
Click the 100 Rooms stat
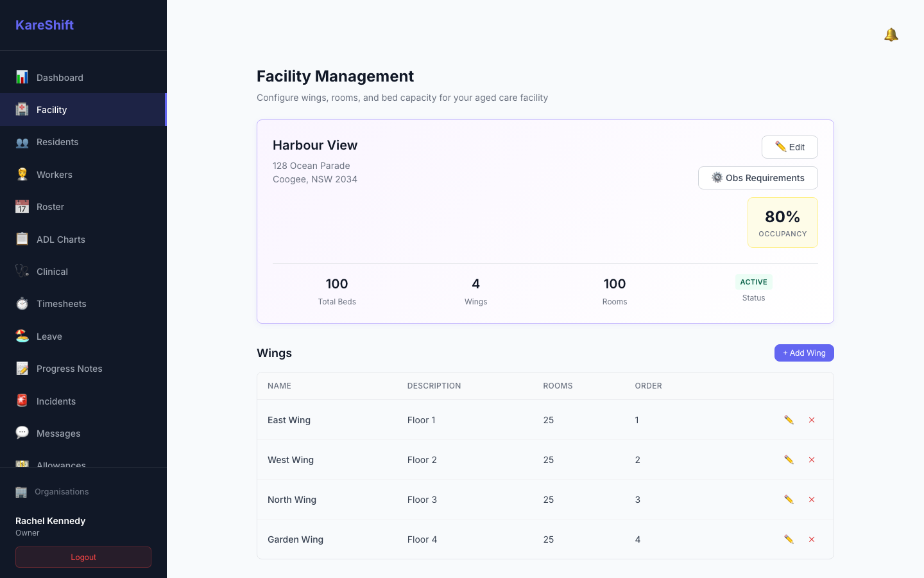coord(615,292)
